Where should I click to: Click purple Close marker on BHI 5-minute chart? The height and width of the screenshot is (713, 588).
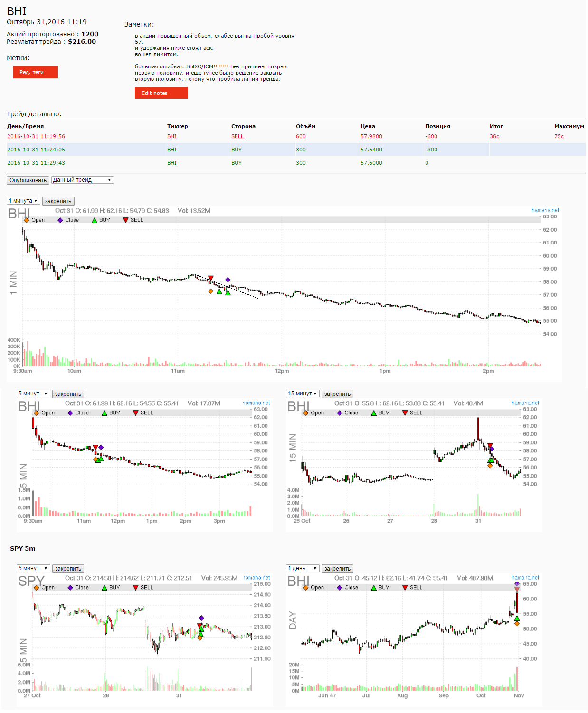pos(101,447)
